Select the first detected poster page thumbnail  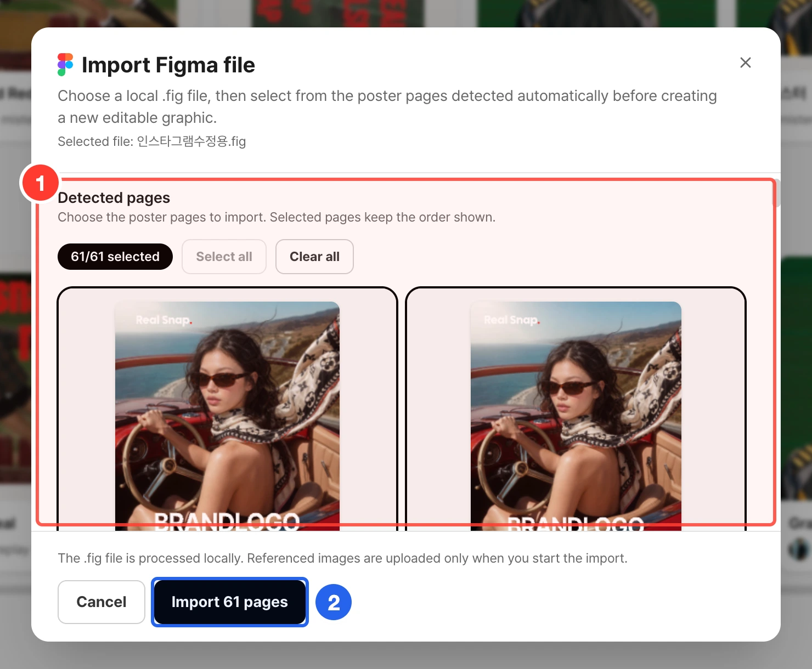click(x=227, y=409)
